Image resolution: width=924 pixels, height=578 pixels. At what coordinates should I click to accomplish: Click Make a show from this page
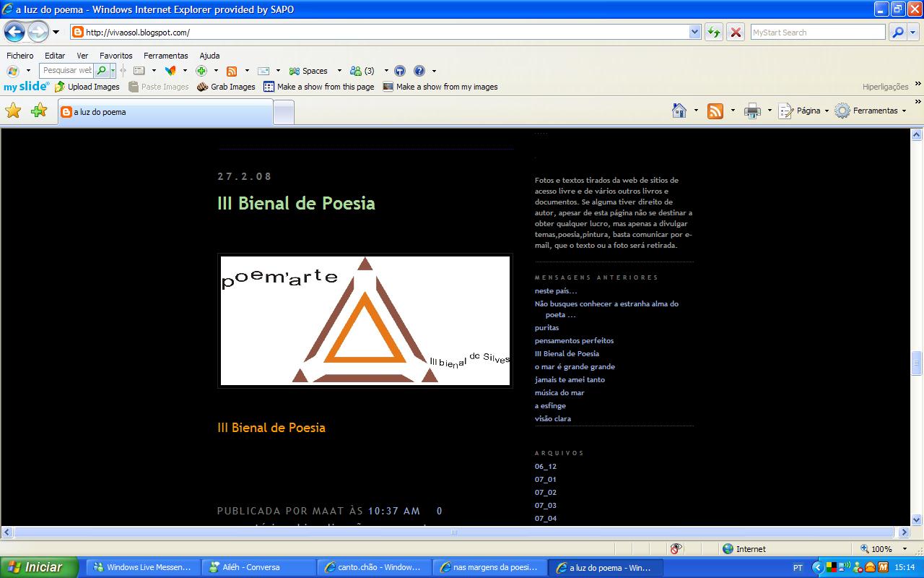point(319,87)
